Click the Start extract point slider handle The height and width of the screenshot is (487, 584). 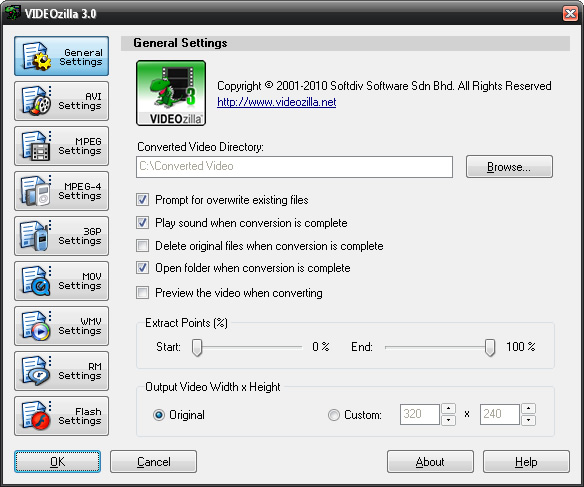pos(197,347)
